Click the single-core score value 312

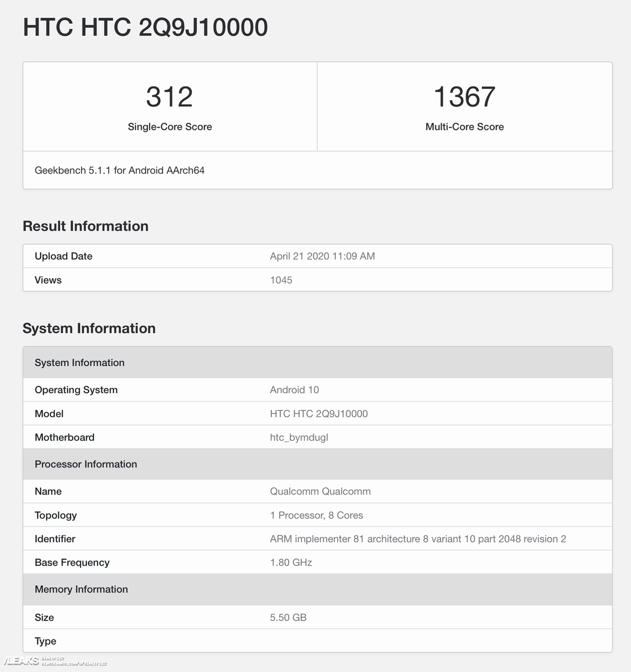pos(169,97)
